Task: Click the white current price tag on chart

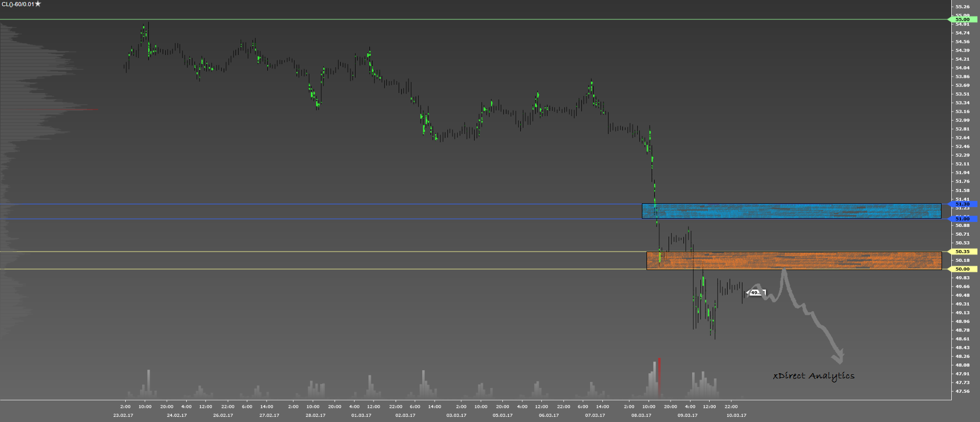Action: (756, 293)
